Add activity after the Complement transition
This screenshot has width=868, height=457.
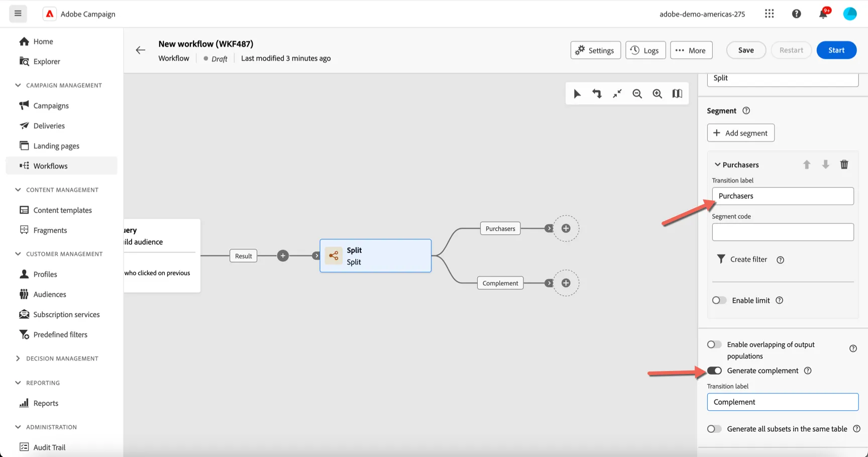(x=566, y=283)
